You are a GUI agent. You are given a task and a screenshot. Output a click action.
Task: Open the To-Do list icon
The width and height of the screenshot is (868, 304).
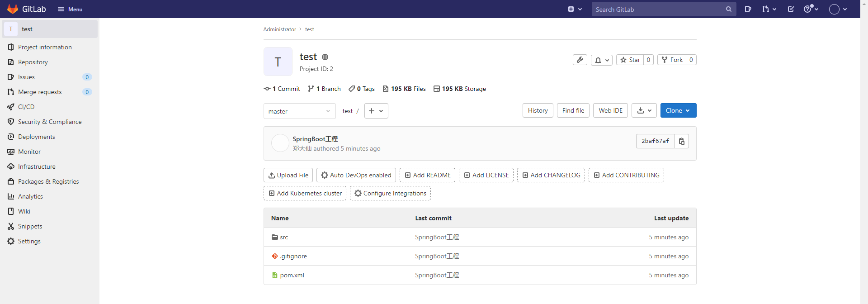791,9
